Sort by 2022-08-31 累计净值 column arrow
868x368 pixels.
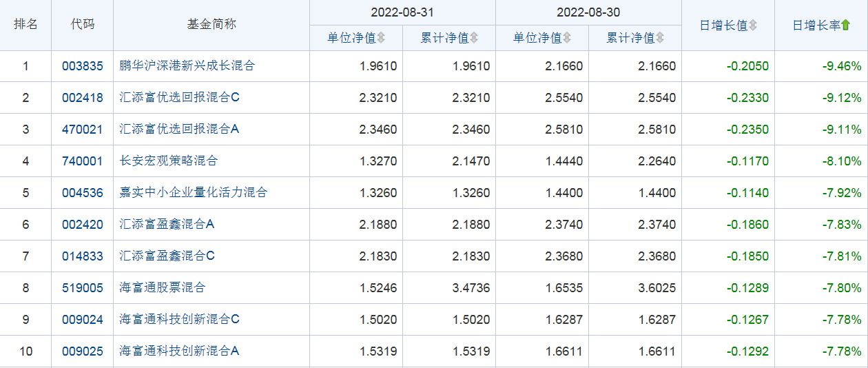pyautogui.click(x=474, y=38)
